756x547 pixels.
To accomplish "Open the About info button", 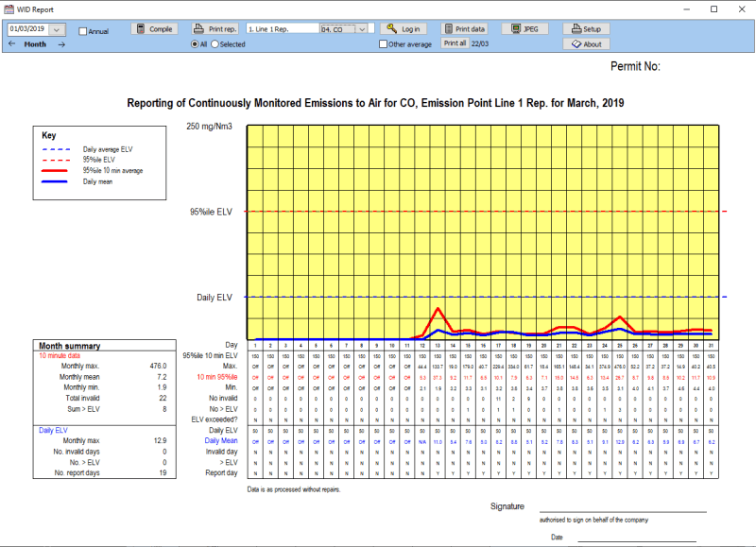I will pyautogui.click(x=586, y=44).
